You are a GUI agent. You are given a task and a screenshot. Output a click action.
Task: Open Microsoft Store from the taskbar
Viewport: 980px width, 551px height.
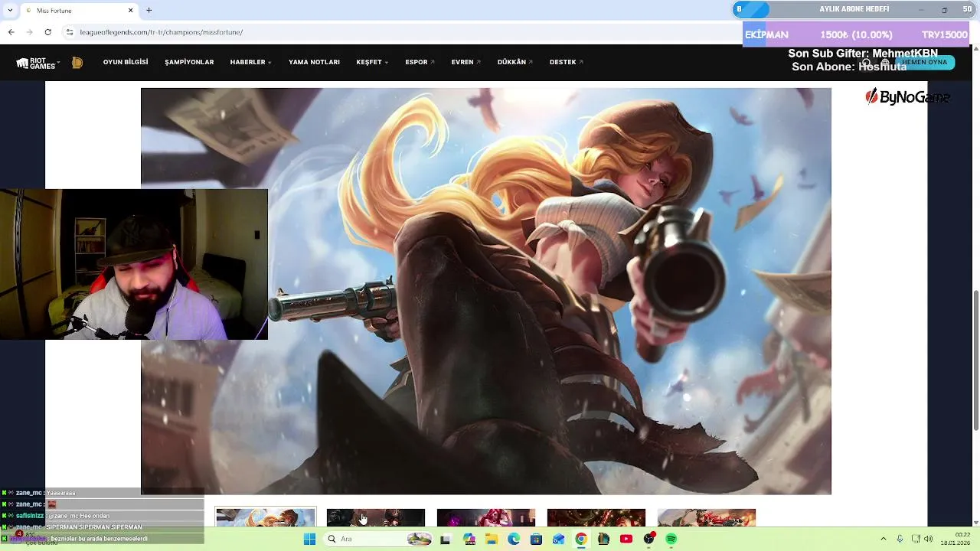tap(536, 539)
